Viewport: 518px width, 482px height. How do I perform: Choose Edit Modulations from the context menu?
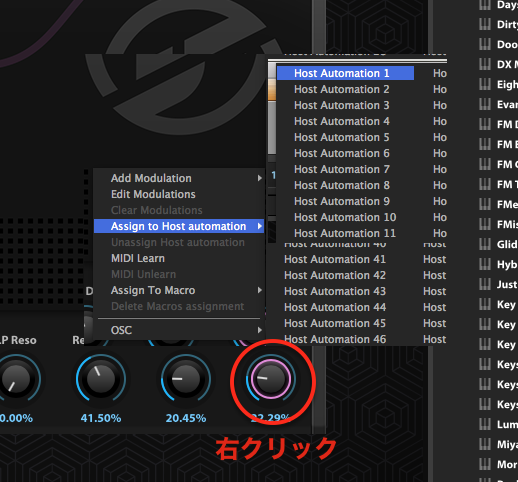coord(153,194)
